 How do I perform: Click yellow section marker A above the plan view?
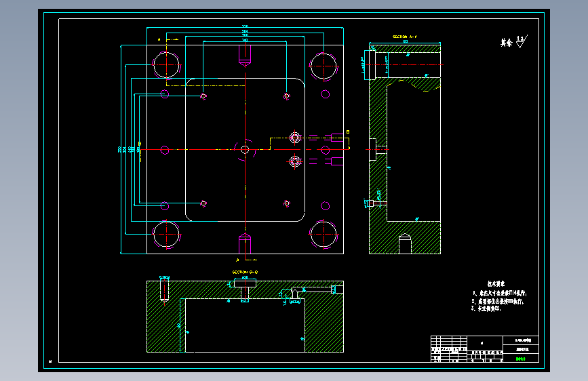[159, 39]
